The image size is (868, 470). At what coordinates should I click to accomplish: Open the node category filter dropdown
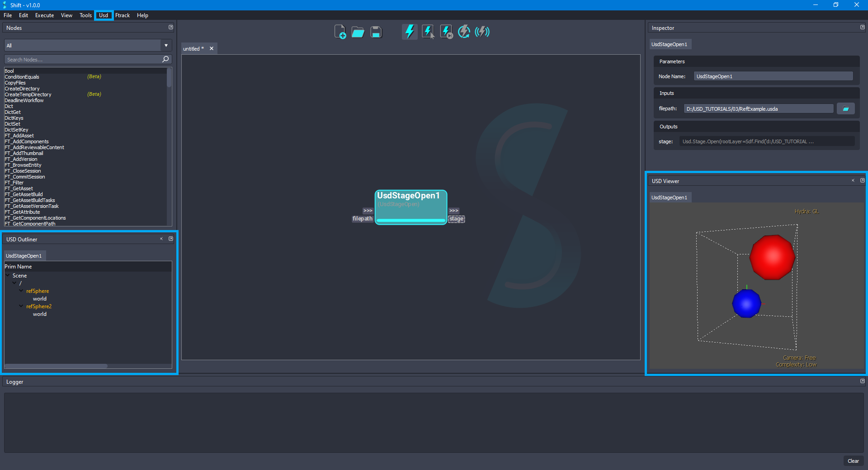tap(166, 45)
